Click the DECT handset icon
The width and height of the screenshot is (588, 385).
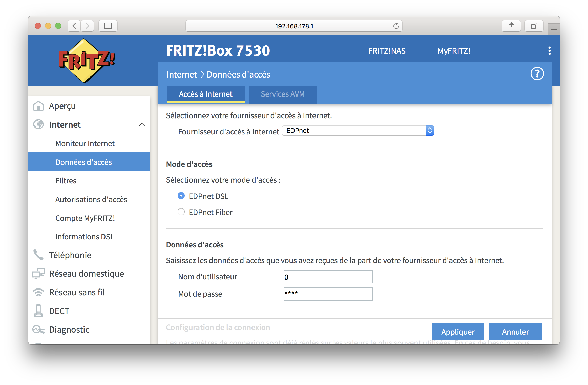tap(38, 311)
